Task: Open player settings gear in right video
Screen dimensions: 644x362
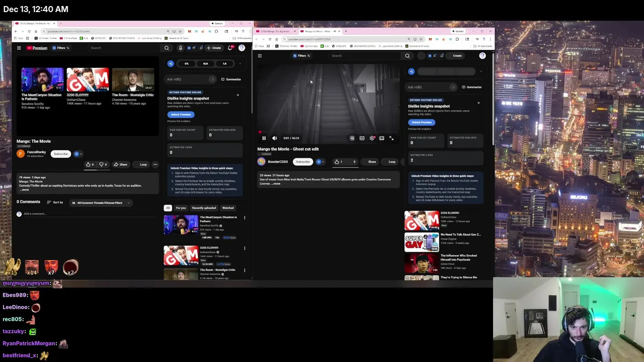Action: tap(372, 138)
